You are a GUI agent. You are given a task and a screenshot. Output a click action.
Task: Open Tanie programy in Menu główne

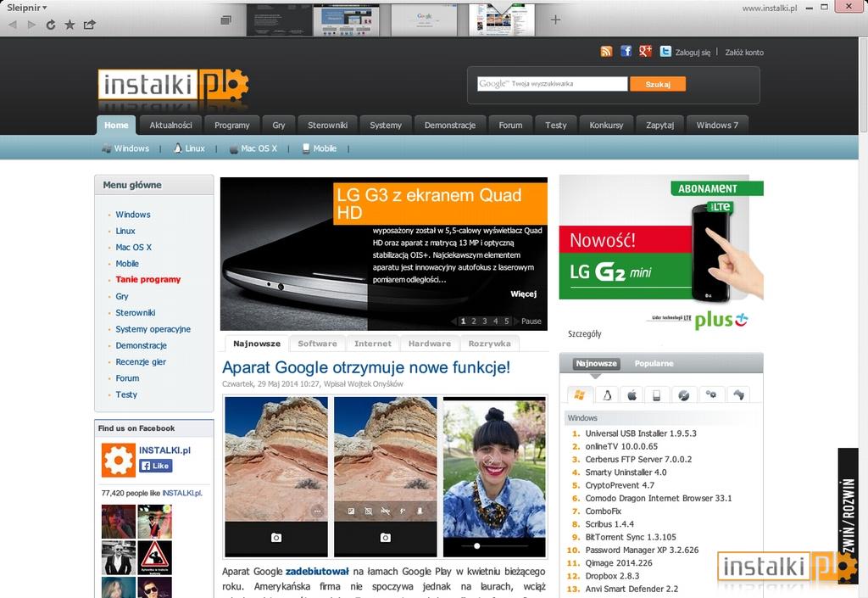pos(147,280)
